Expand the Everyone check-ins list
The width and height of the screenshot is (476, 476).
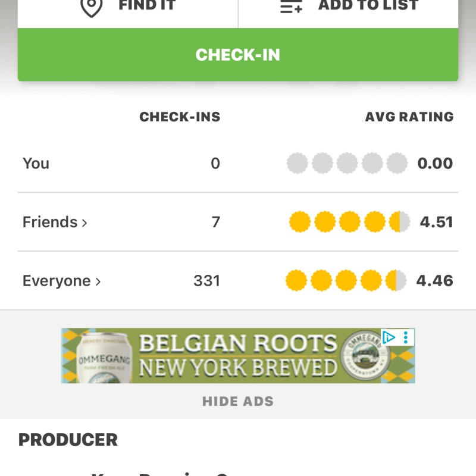pos(61,280)
